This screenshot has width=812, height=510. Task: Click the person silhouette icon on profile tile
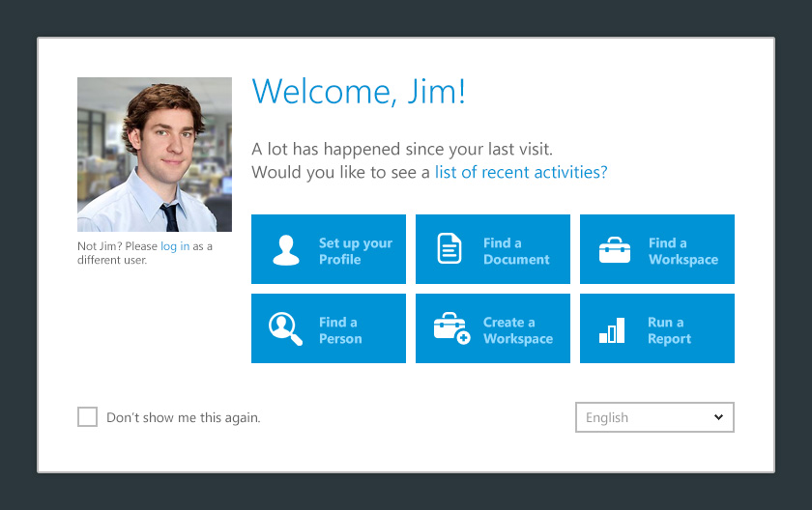tap(286, 250)
